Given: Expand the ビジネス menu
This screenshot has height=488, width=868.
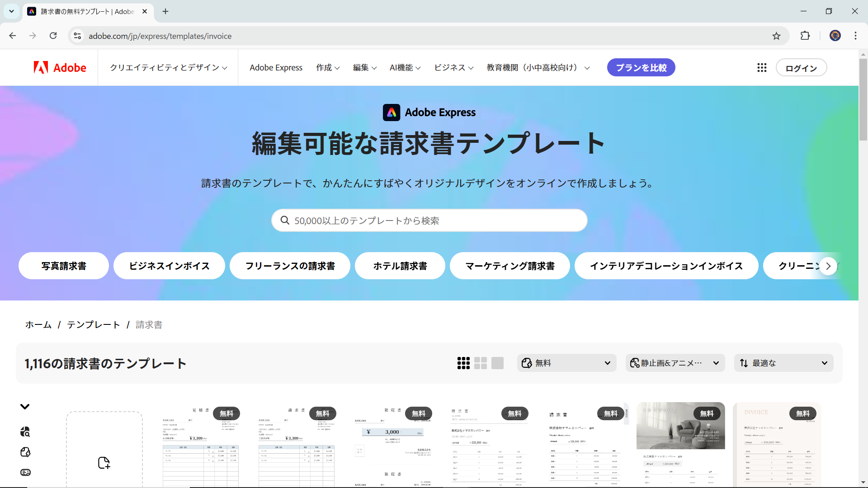Looking at the screenshot, I should (453, 68).
